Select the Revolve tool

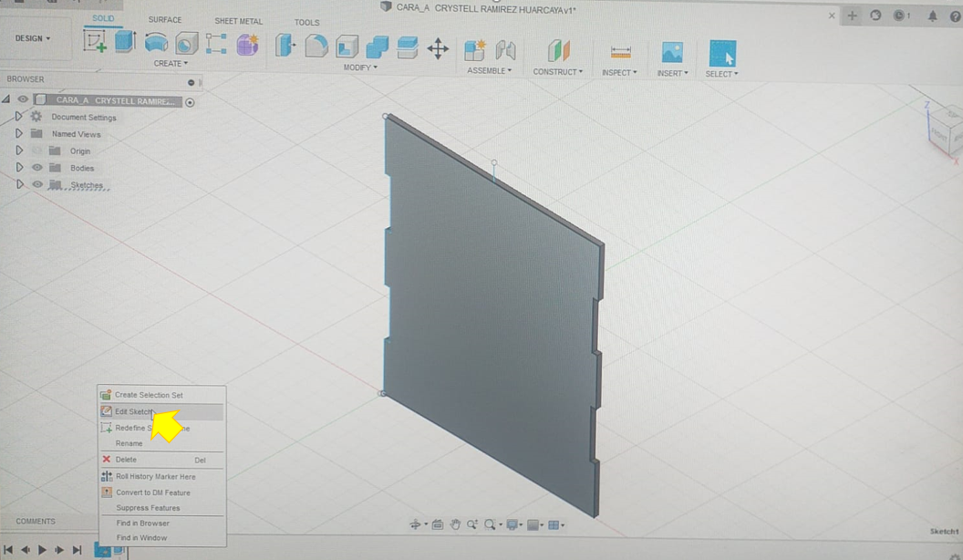click(156, 42)
